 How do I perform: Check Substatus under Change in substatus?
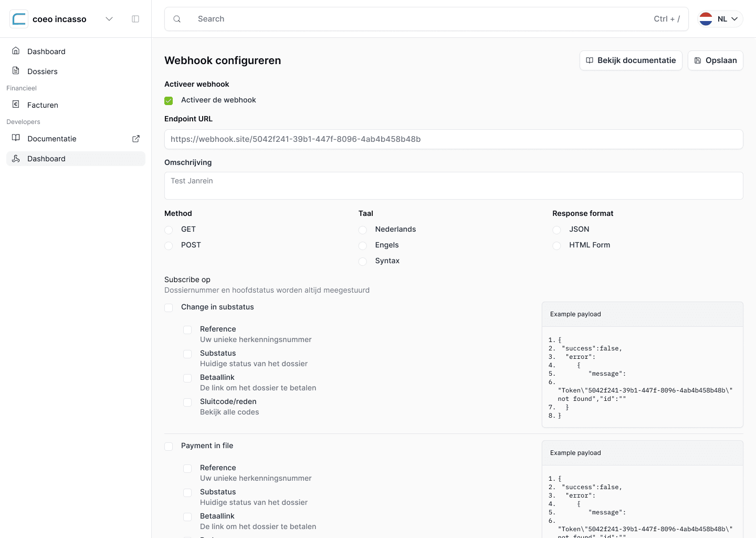(x=187, y=354)
